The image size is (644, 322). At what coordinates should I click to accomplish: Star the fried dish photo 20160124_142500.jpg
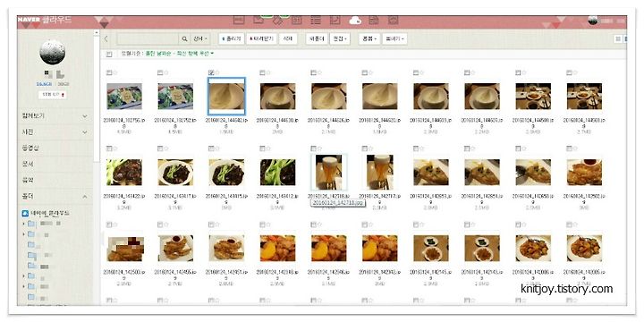click(x=115, y=225)
